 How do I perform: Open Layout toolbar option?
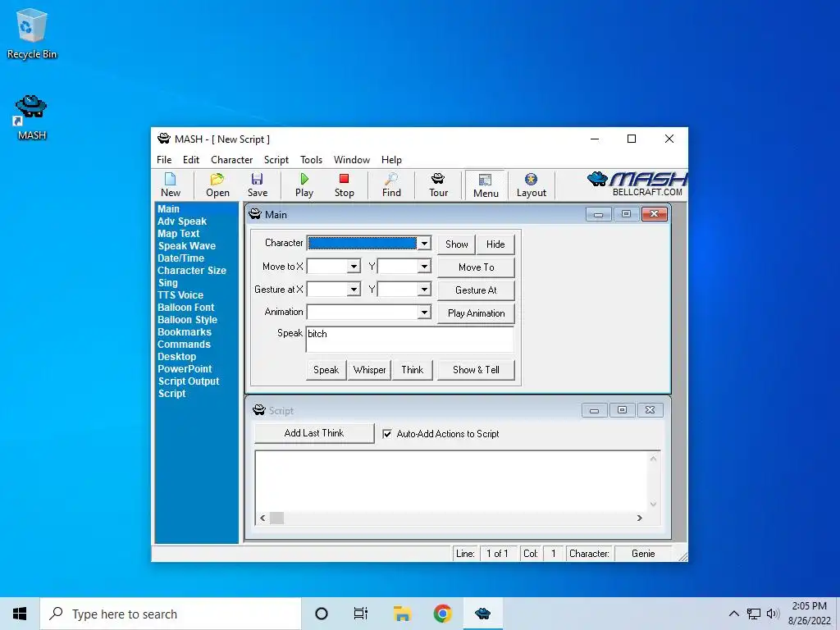coord(531,185)
